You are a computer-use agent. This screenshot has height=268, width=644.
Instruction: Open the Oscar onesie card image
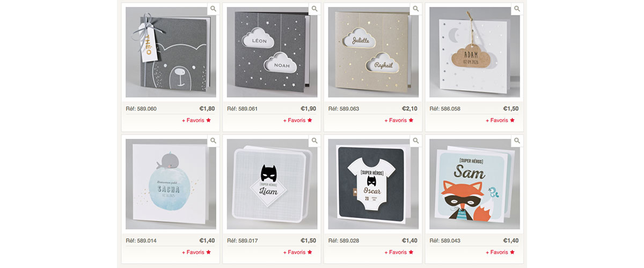pos(374,184)
